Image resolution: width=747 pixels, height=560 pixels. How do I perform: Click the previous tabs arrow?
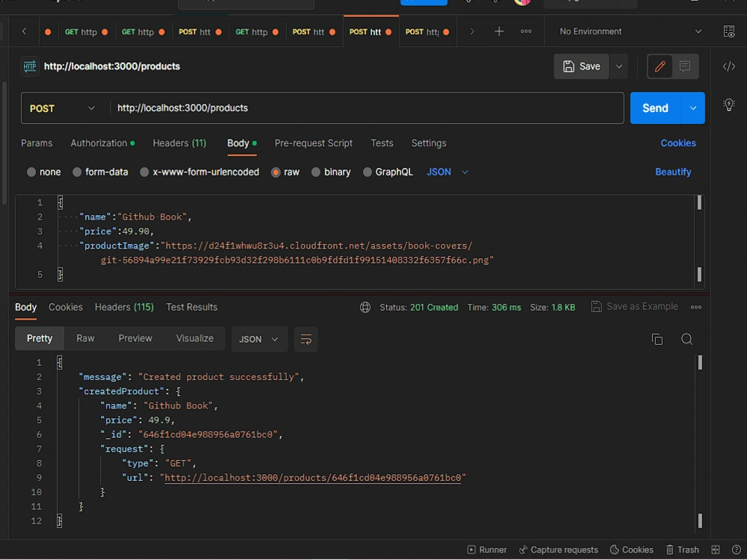coord(25,31)
